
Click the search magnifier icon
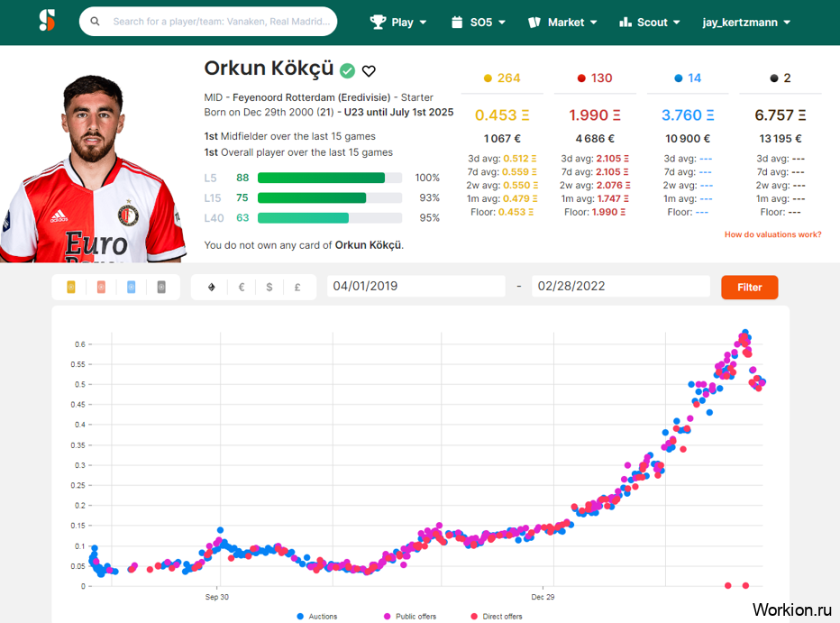click(x=95, y=22)
